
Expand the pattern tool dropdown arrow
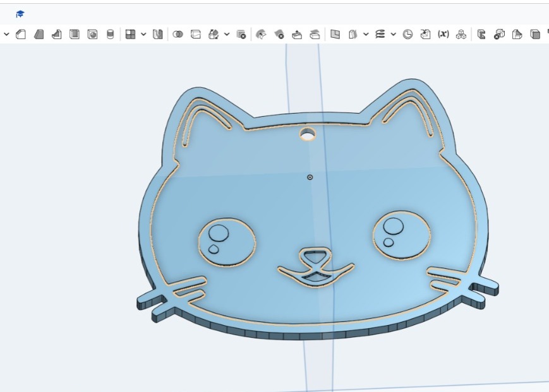coord(143,35)
